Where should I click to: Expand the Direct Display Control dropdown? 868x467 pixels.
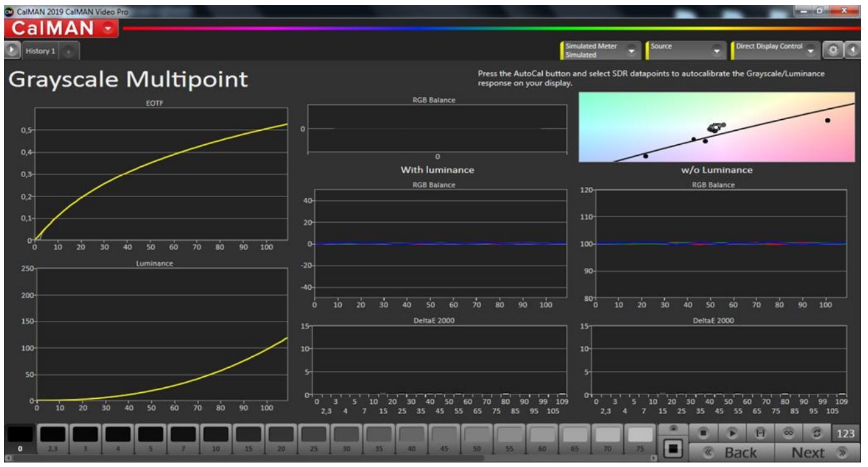[x=811, y=50]
